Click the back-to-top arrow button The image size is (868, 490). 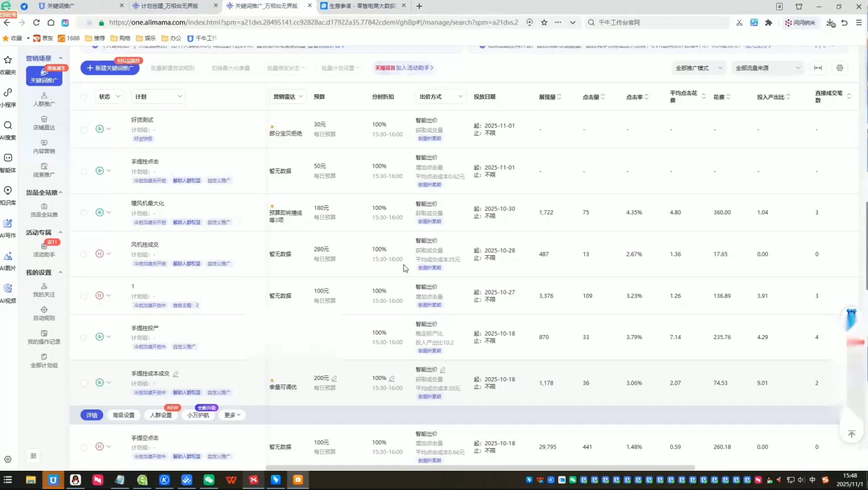point(851,434)
